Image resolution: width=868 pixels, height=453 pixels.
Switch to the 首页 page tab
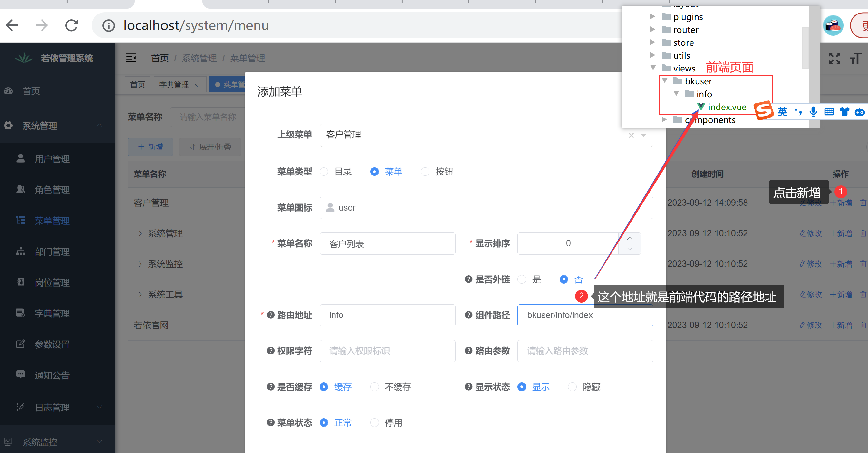(138, 85)
